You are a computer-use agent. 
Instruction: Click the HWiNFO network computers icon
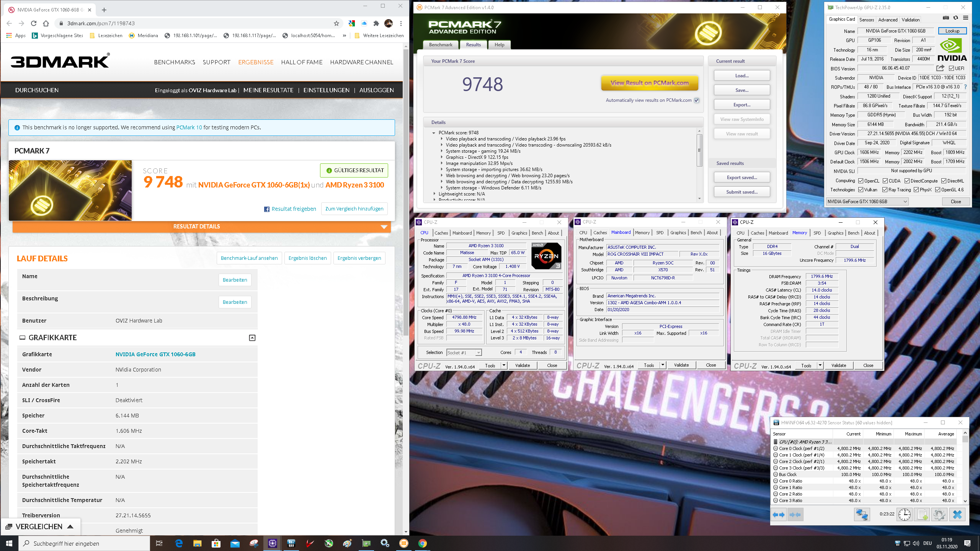pos(862,515)
